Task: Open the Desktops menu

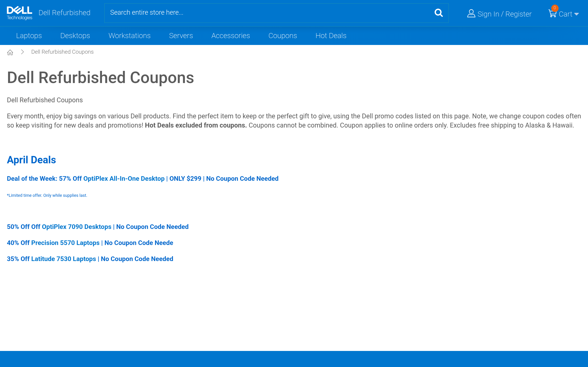Action: tap(75, 36)
